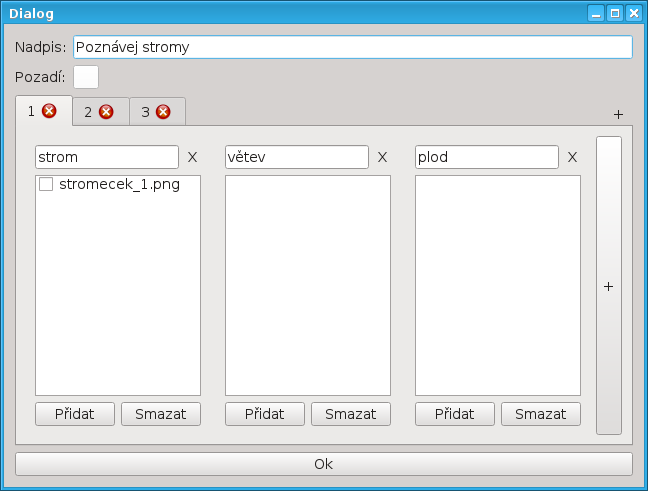Click Smazat under the větev list
The width and height of the screenshot is (648, 491).
click(350, 414)
